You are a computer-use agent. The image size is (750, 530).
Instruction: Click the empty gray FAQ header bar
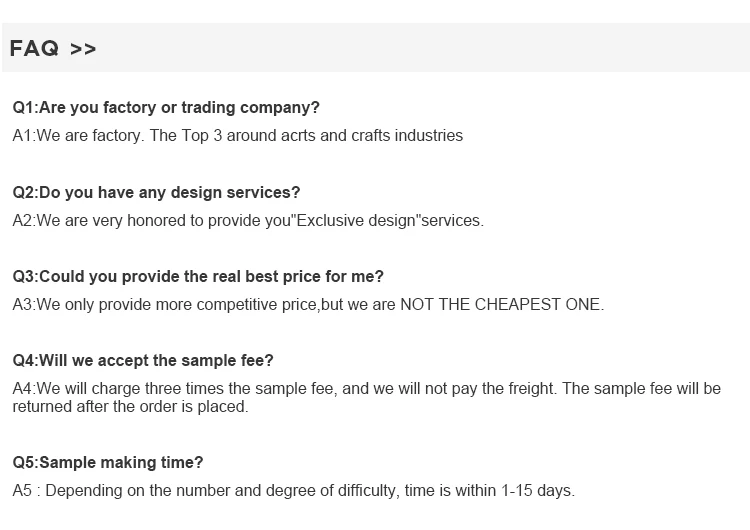tap(420, 48)
